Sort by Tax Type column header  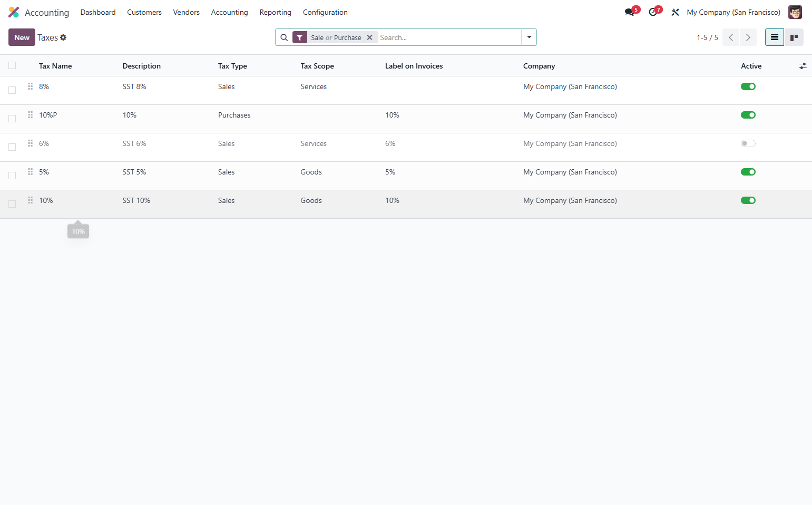[x=232, y=66]
